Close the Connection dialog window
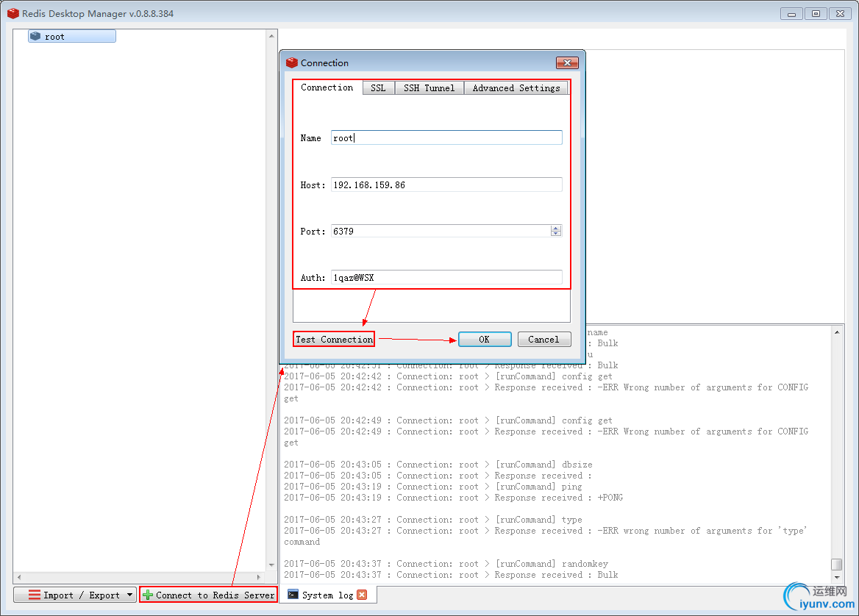859x616 pixels. tap(567, 63)
